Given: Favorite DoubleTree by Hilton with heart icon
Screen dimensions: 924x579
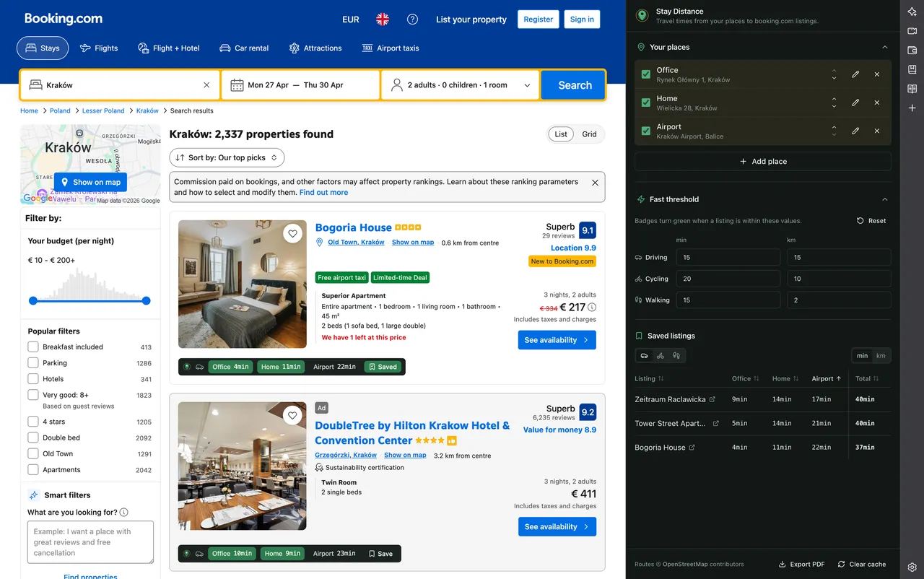Looking at the screenshot, I should (x=292, y=415).
